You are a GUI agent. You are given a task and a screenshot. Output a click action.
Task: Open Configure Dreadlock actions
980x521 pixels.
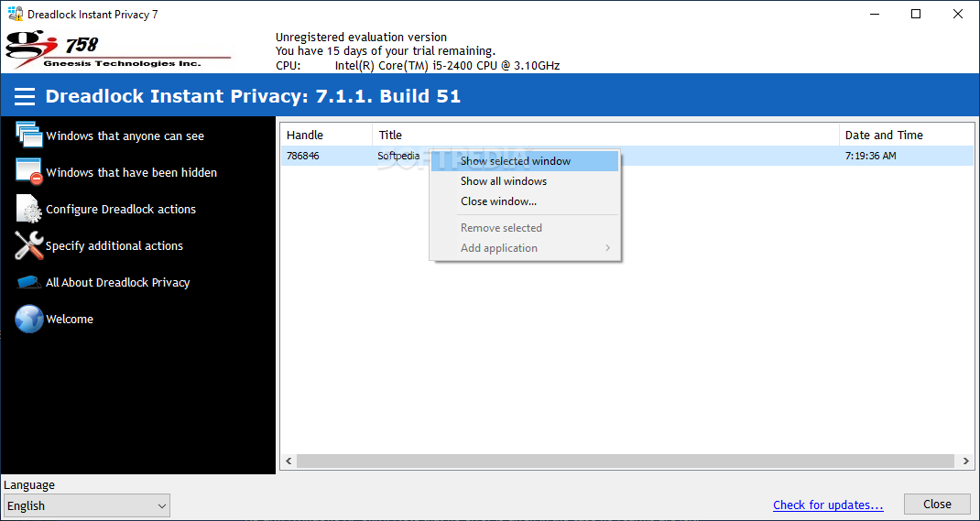coord(121,210)
